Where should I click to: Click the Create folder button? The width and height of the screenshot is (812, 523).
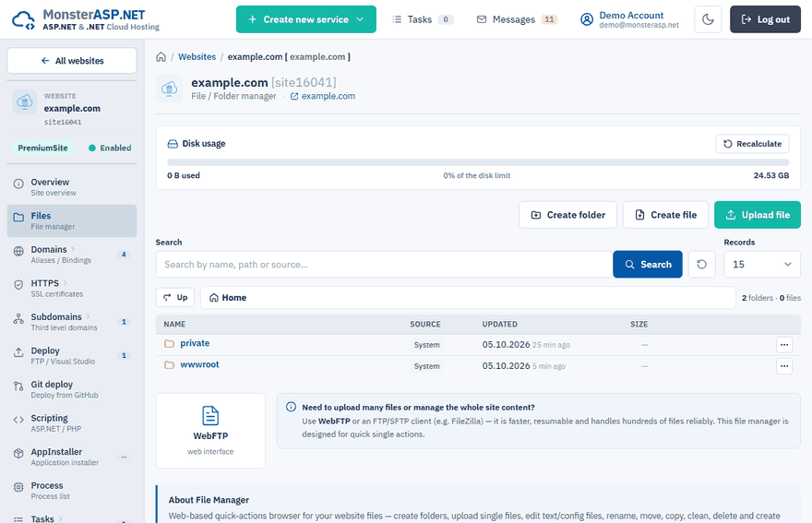coord(568,215)
